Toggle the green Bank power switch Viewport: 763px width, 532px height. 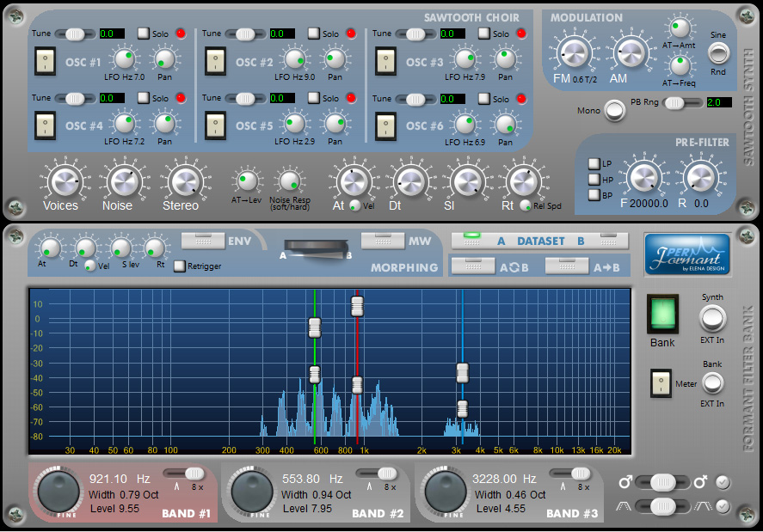[662, 314]
